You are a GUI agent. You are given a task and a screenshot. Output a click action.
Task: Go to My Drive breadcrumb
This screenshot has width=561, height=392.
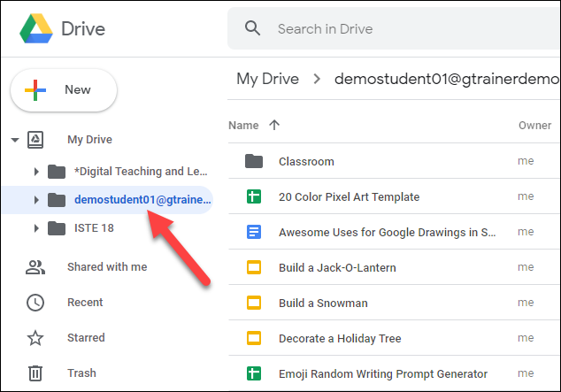[x=267, y=79]
